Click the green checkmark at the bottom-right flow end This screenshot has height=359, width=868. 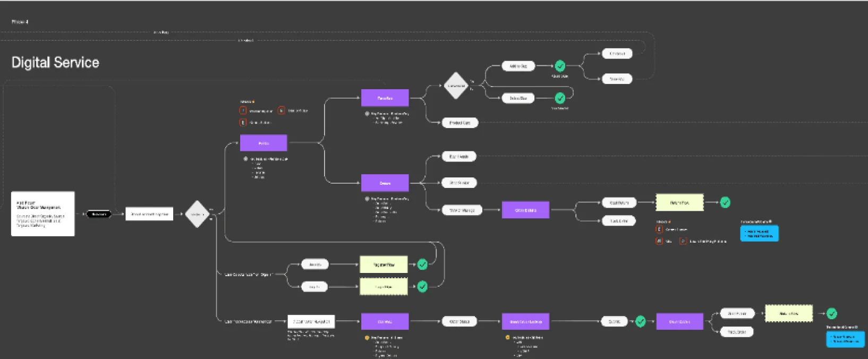coord(832,313)
